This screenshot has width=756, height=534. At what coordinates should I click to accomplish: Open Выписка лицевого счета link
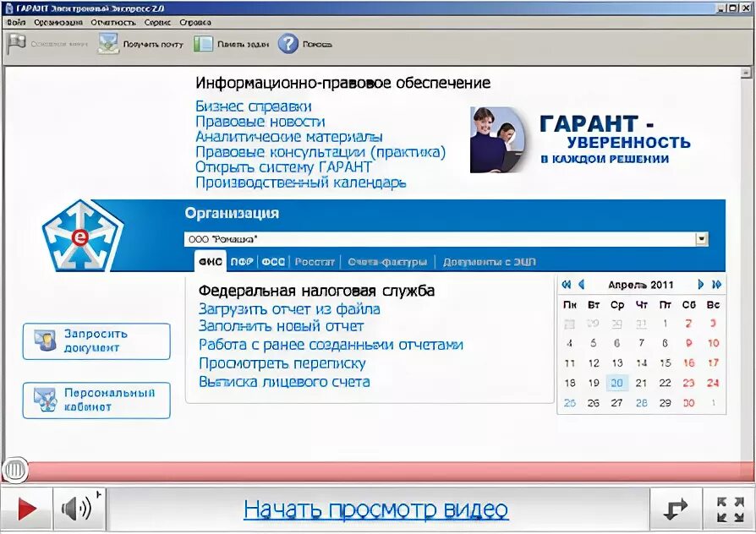[284, 382]
